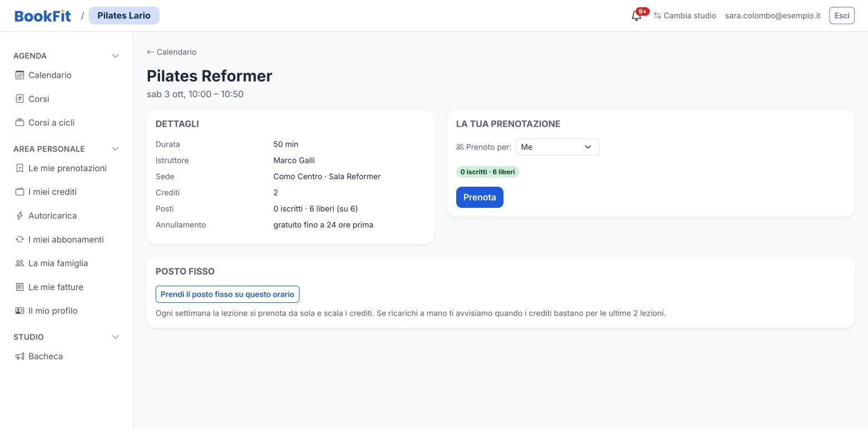Click the 50 min duration value
This screenshot has width=868, height=429.
click(x=286, y=144)
